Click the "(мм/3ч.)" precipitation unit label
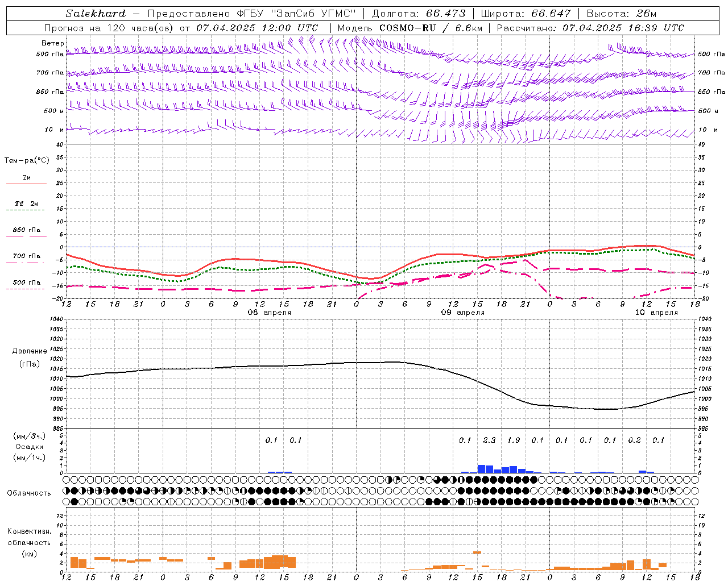728x582 pixels. coord(30,436)
